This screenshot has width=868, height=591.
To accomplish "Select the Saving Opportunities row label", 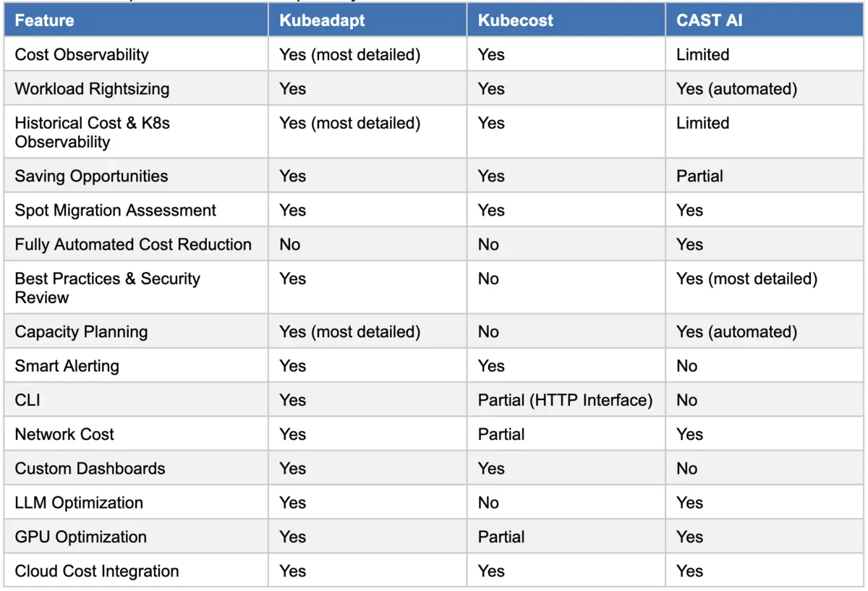I will [91, 177].
